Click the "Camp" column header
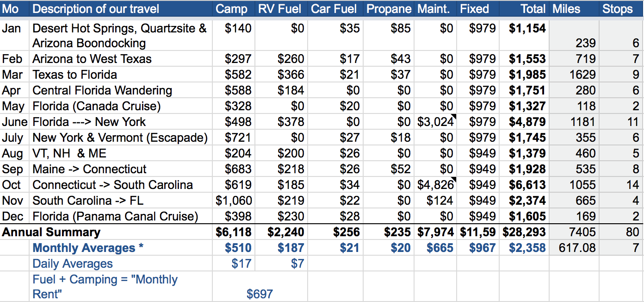The width and height of the screenshot is (644, 302). (x=231, y=9)
